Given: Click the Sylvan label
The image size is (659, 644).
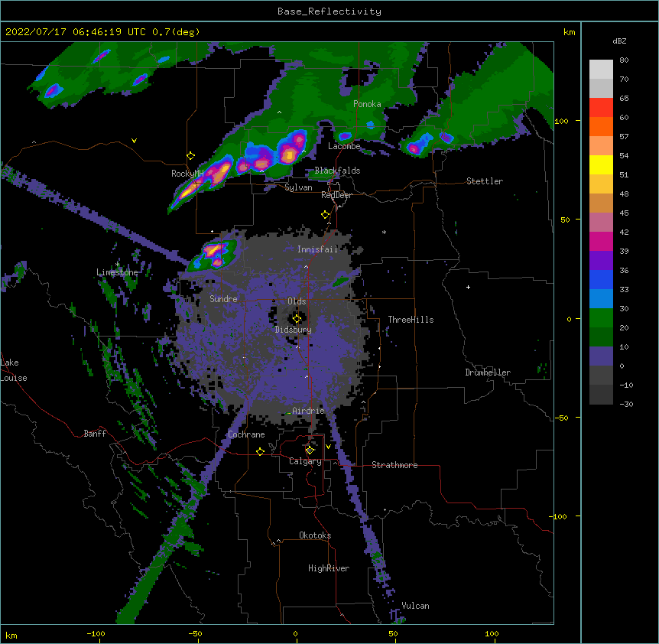Looking at the screenshot, I should click(298, 187).
